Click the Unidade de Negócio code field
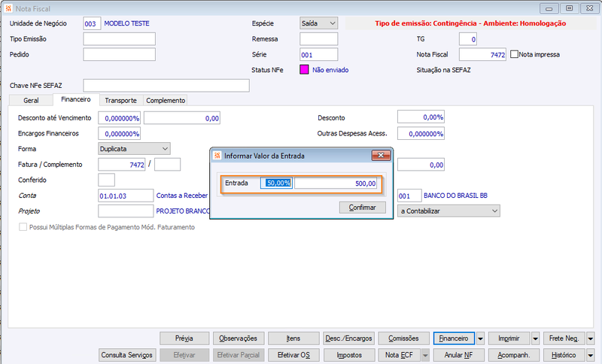602x364 pixels. point(92,23)
